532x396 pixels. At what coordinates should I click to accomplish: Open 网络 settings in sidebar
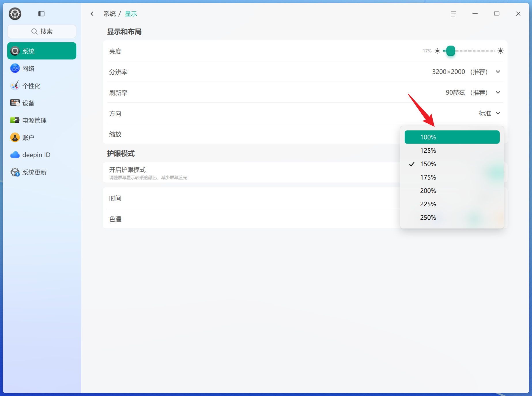coord(42,68)
